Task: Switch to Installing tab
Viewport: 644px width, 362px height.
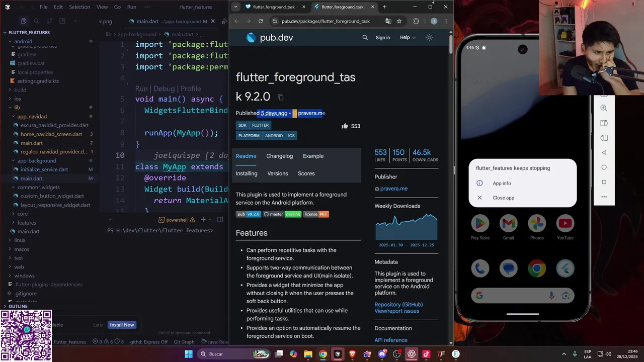Action: 247,173
